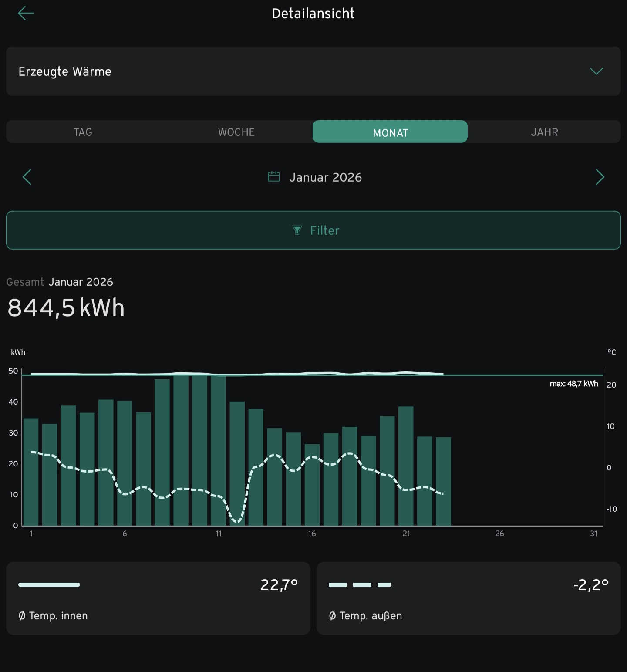627x672 pixels.
Task: Go back using the top-left arrow
Action: 26,14
